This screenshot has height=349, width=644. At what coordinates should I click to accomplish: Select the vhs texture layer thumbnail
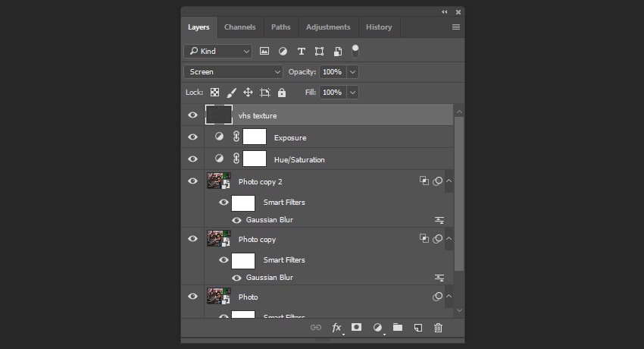pyautogui.click(x=219, y=115)
